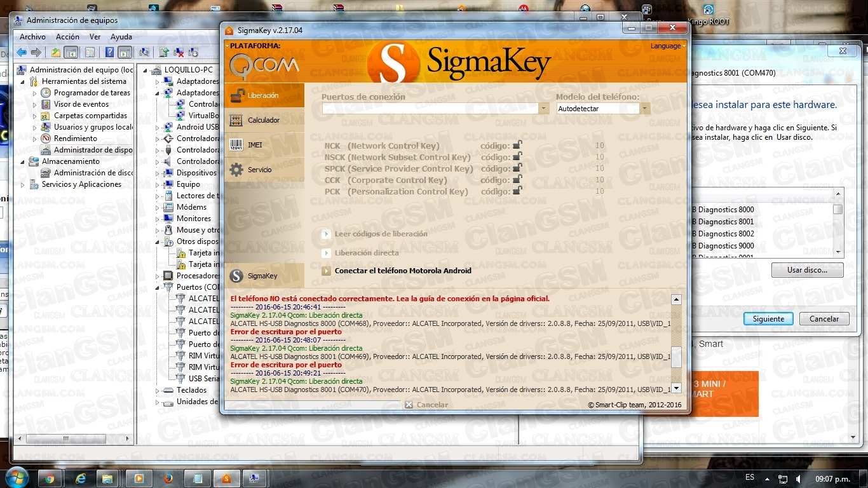The image size is (868, 488).
Task: Select the SigmaKey platform tab in sidebar
Action: 264,276
